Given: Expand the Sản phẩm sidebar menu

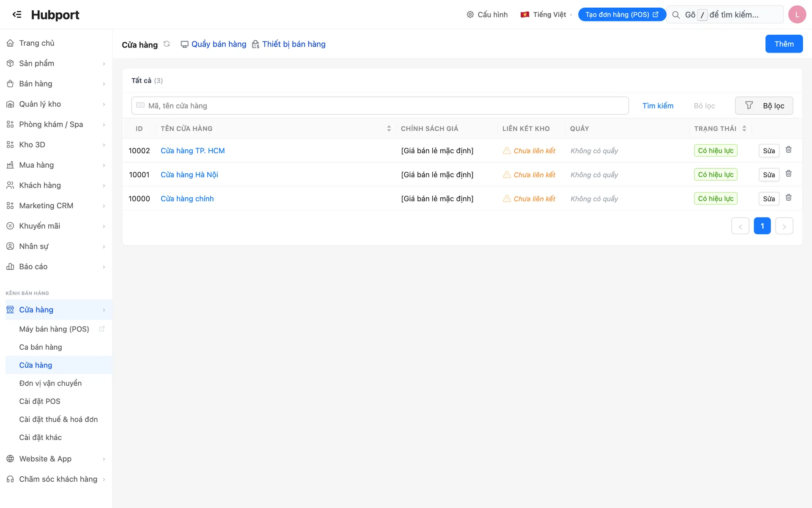Looking at the screenshot, I should [x=56, y=63].
